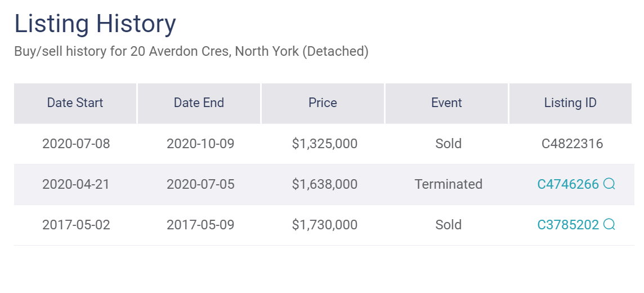Click the Date Start column header

click(x=75, y=103)
